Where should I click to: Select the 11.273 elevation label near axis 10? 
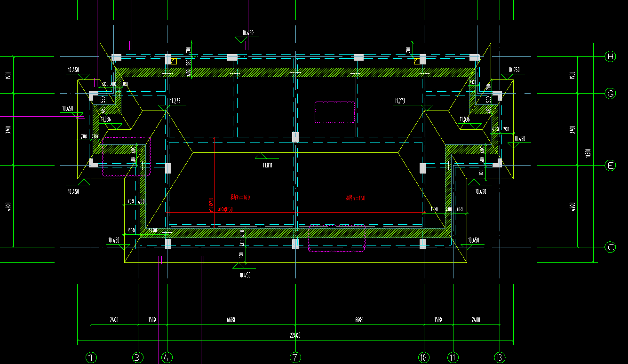[x=400, y=101]
